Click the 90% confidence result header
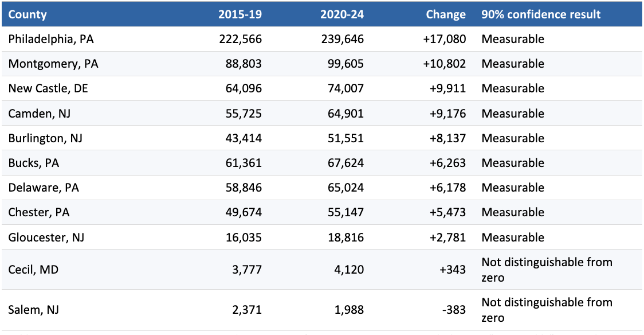The image size is (644, 335). (541, 14)
